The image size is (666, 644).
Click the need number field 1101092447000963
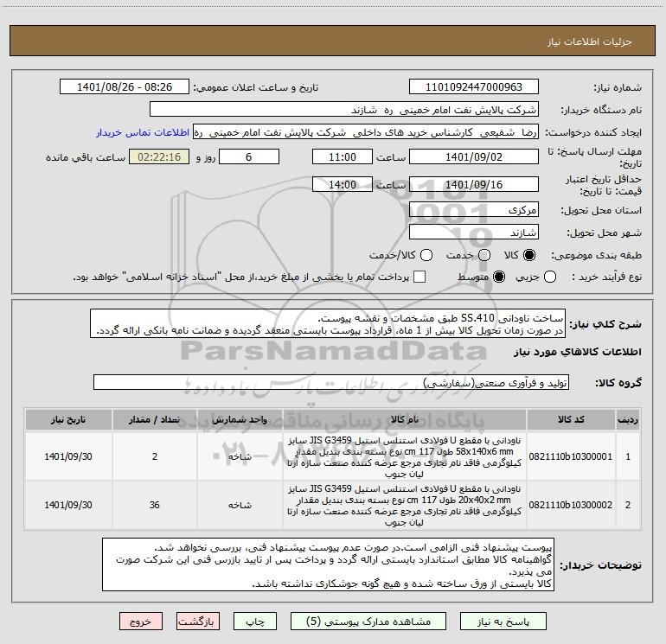[x=474, y=87]
